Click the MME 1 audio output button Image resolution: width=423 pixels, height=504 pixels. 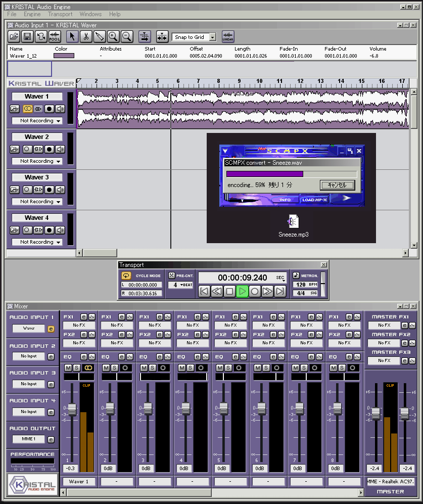point(29,439)
